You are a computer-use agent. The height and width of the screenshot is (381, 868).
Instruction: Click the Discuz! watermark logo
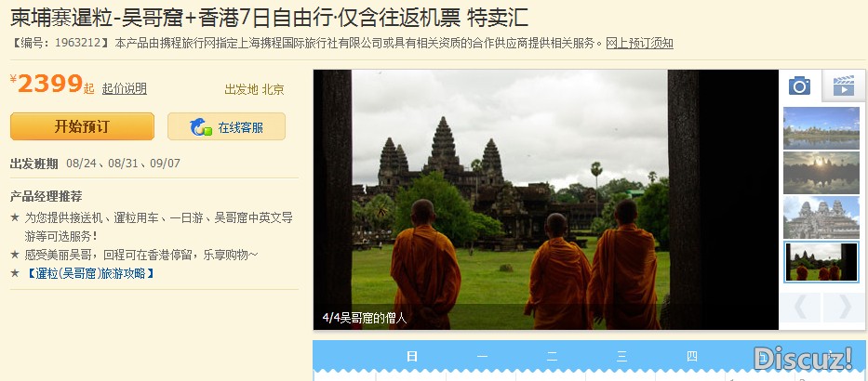point(803,358)
